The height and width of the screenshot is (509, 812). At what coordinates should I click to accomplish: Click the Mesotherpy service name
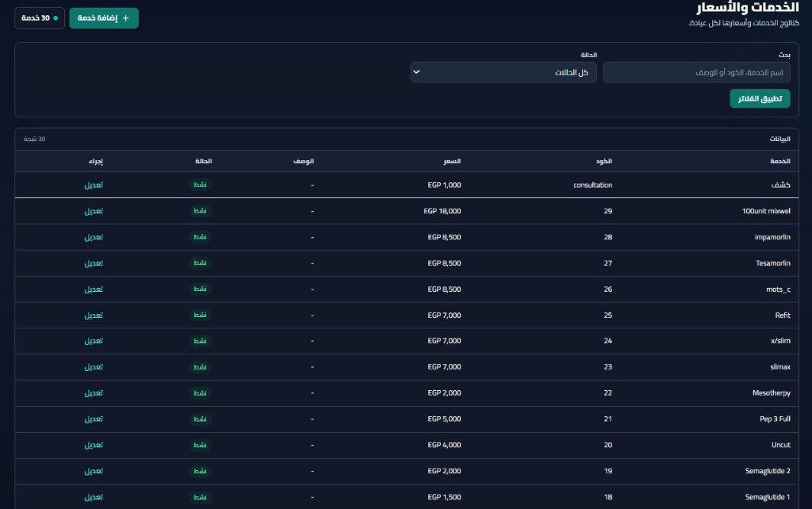click(771, 393)
